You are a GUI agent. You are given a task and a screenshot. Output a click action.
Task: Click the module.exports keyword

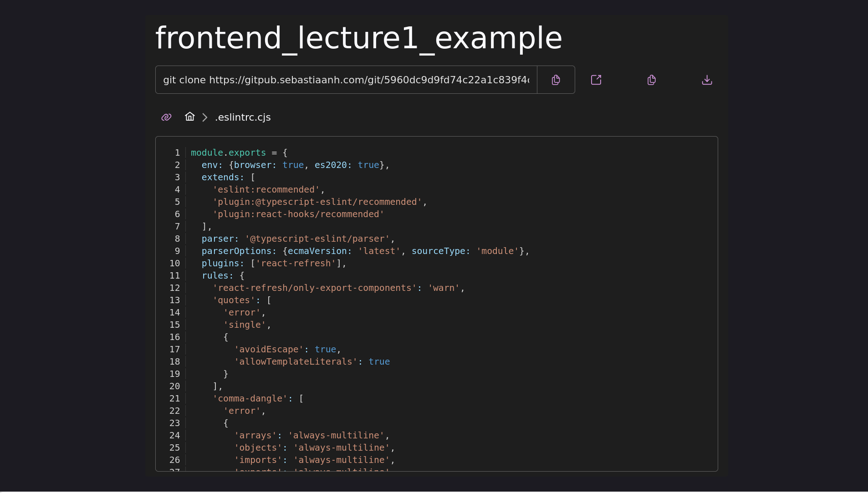pyautogui.click(x=228, y=152)
